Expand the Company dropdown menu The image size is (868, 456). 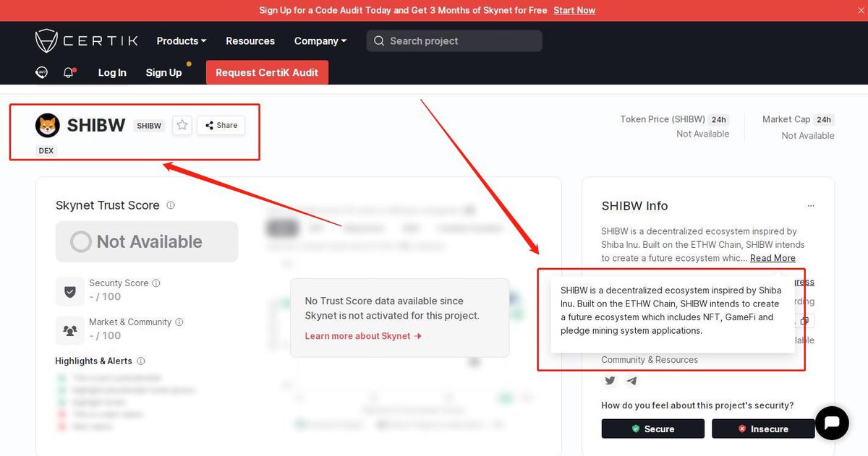coord(320,41)
